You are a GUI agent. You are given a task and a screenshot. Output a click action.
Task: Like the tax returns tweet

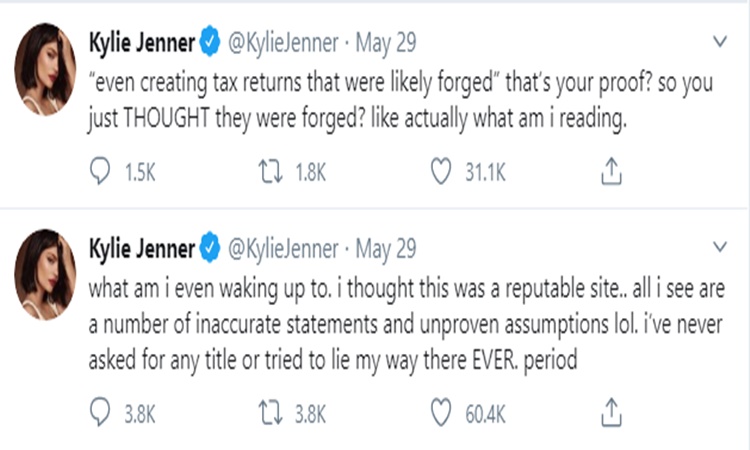click(443, 173)
